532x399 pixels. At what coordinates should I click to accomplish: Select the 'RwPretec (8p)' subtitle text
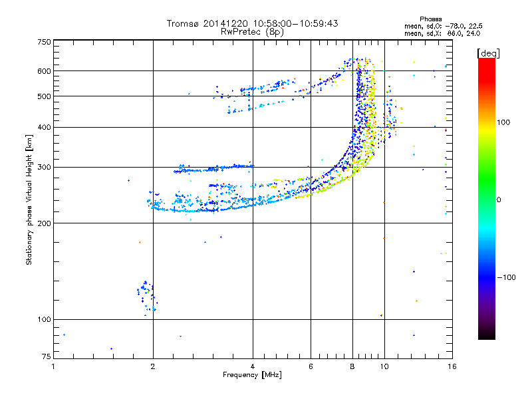252,32
